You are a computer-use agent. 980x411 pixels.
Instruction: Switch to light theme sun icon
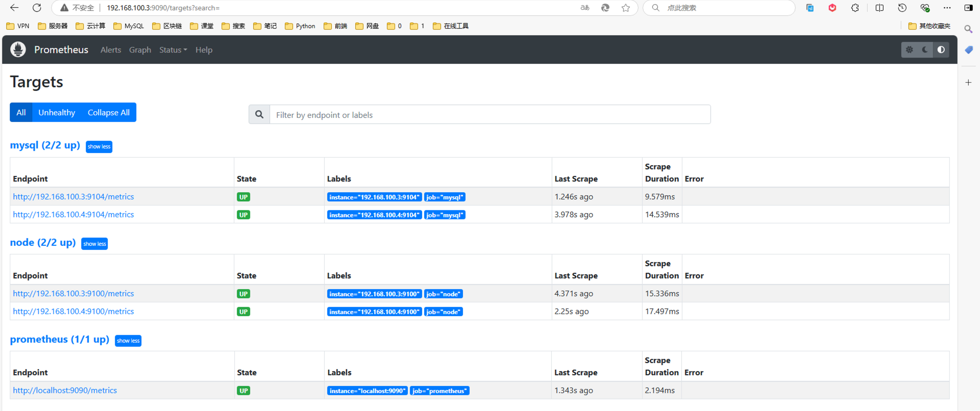(909, 49)
